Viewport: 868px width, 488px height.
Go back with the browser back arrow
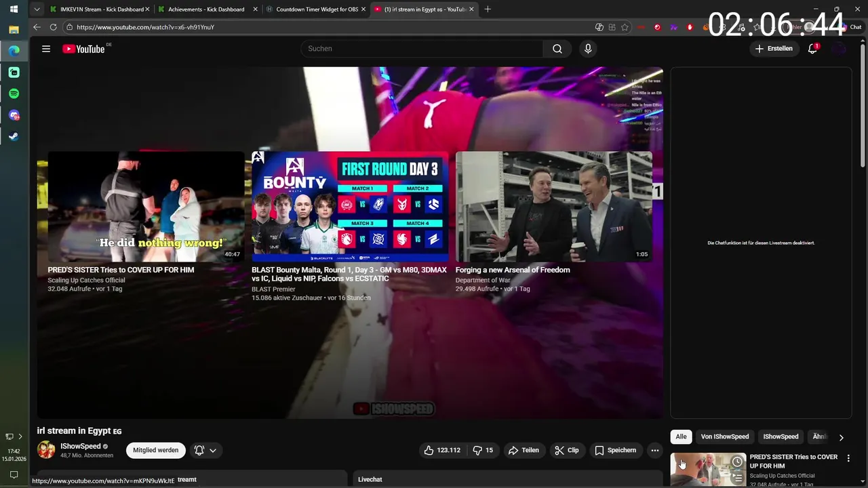click(x=37, y=27)
